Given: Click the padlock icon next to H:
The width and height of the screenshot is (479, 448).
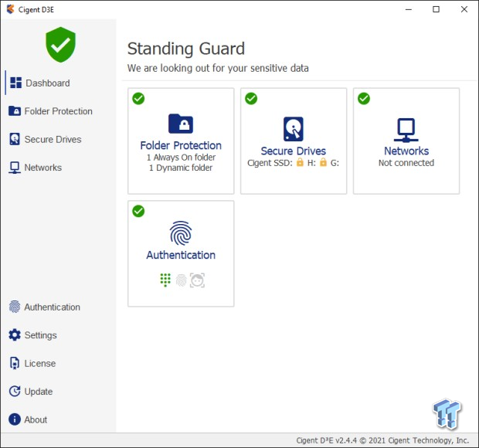Looking at the screenshot, I should 300,162.
